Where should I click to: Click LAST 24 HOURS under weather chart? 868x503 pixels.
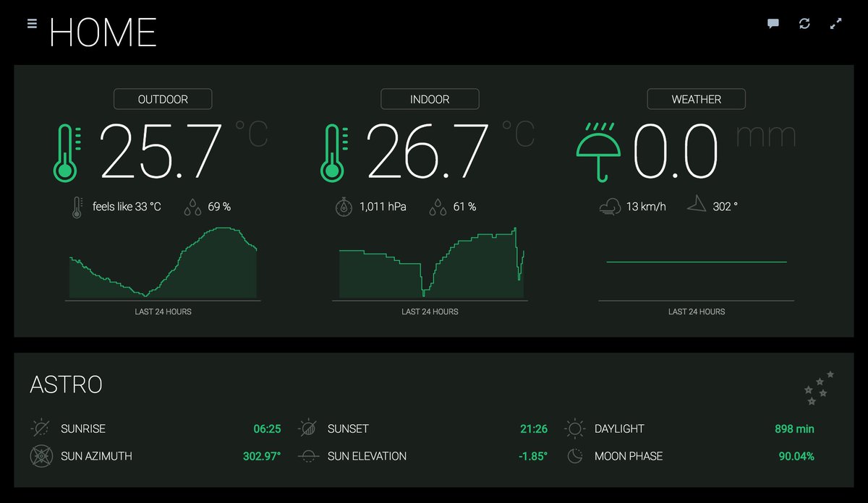696,312
